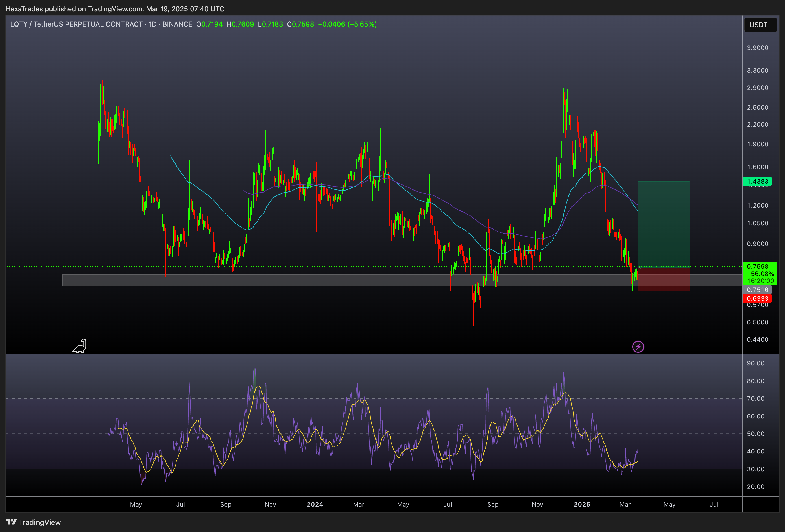The width and height of the screenshot is (785, 532).
Task: Click the close value C0.7598
Action: 300,24
